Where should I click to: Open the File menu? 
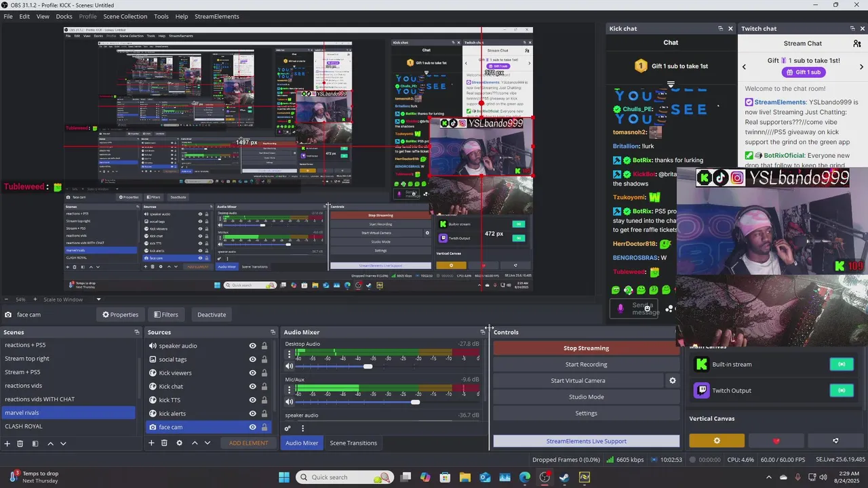[x=8, y=16]
